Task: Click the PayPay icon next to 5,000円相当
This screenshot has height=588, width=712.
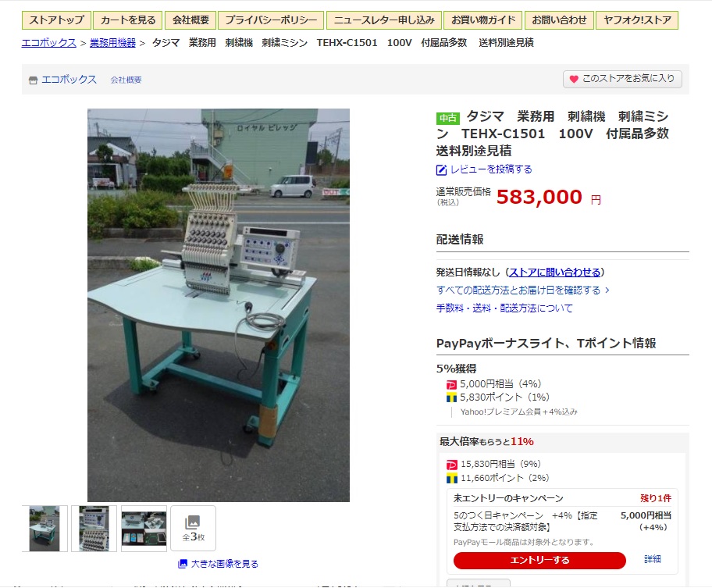Action: (x=451, y=385)
